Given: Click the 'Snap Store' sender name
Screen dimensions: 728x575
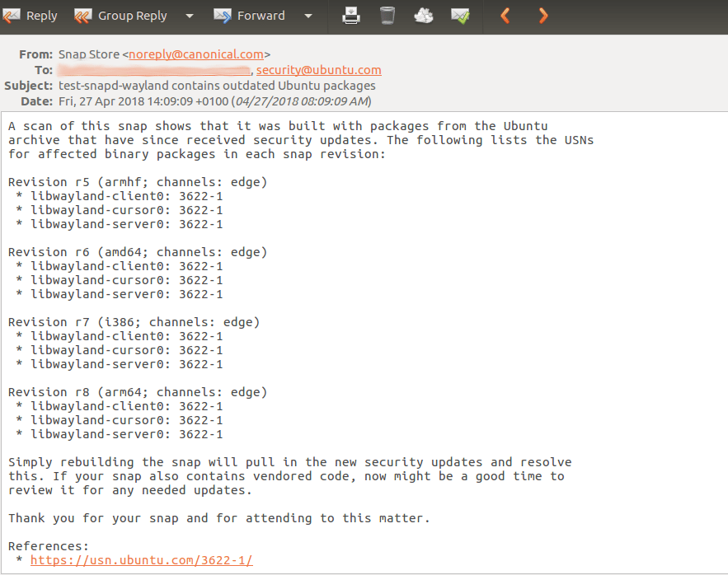Looking at the screenshot, I should pos(89,54).
